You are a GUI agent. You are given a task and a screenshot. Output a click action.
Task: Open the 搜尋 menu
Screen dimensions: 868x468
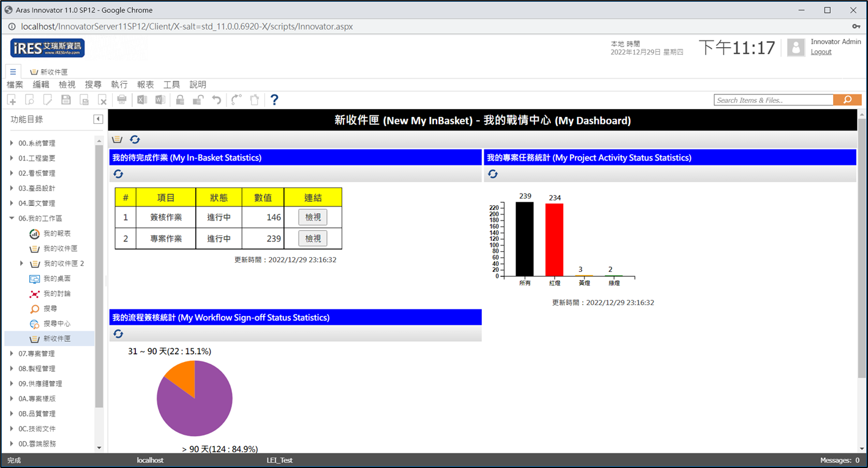(x=93, y=85)
